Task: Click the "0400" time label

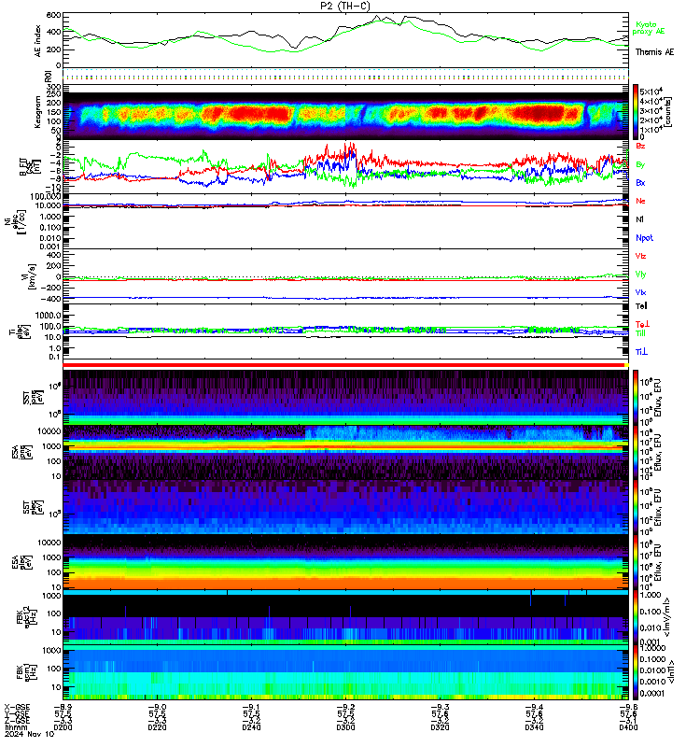Action: point(628,727)
